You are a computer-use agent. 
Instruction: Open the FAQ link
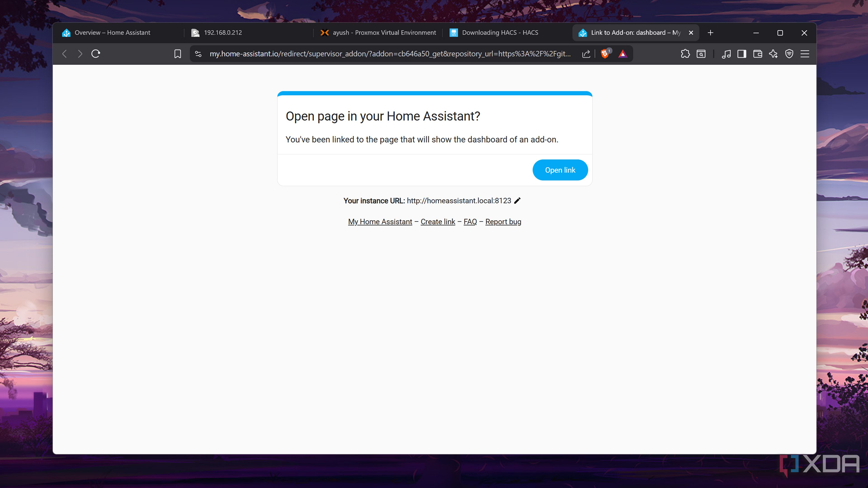click(x=470, y=222)
